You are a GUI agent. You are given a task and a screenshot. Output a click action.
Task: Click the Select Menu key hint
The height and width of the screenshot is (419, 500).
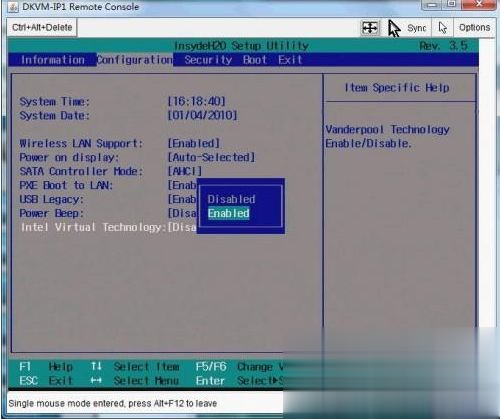[146, 380]
